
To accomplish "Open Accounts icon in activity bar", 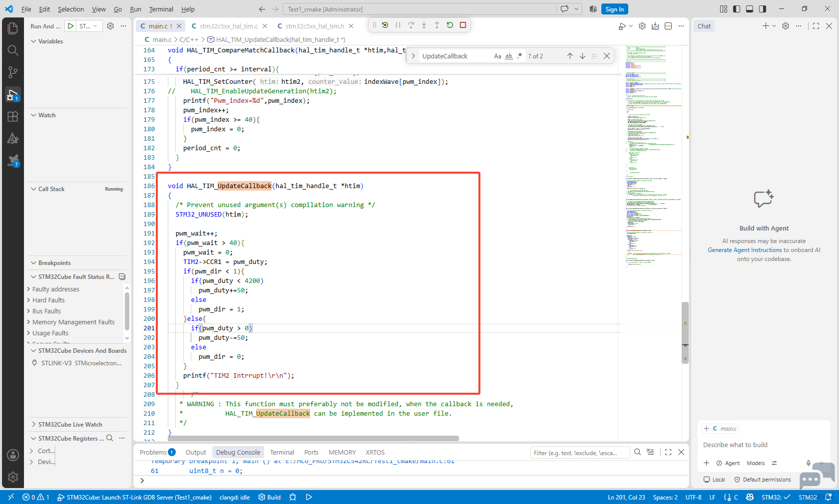I will click(x=13, y=455).
